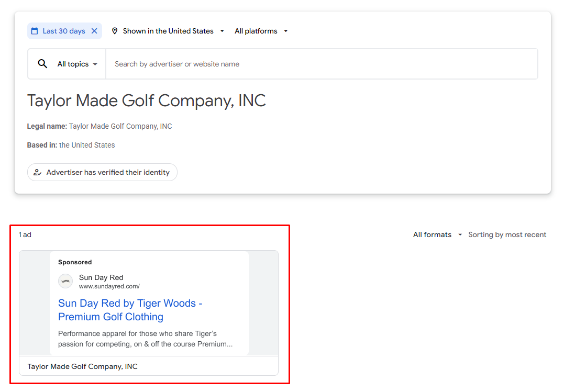This screenshot has width=564, height=392.
Task: Click the www.sundayred.com/ URL text
Action: tap(109, 286)
